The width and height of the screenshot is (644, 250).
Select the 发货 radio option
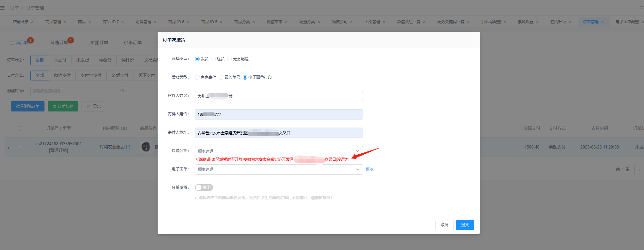197,59
